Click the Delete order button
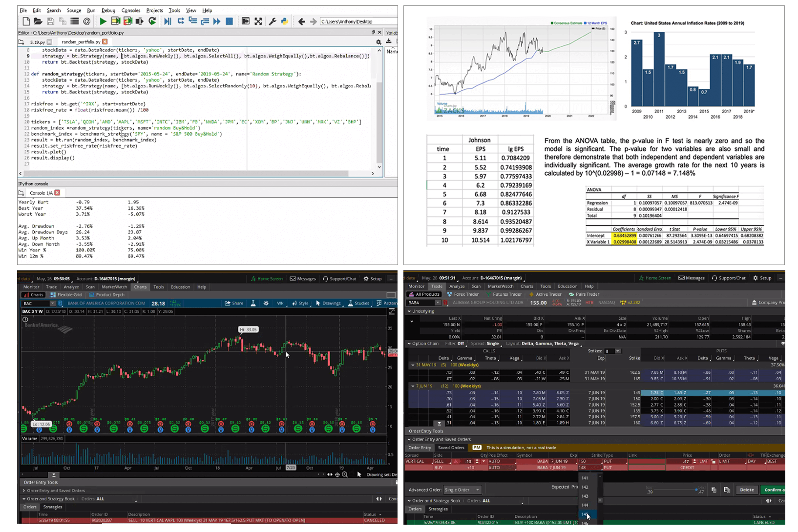This screenshot has width=798, height=532. point(747,490)
